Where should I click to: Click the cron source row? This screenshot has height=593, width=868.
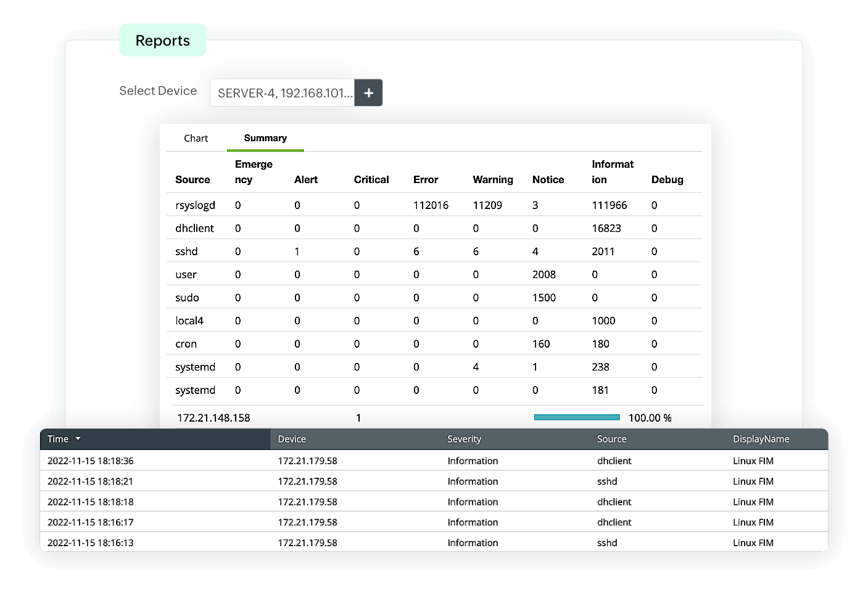coord(434,344)
